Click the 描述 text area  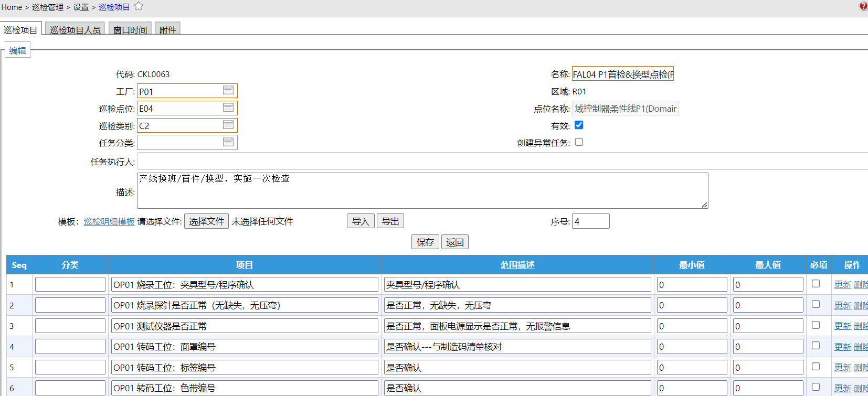point(422,190)
